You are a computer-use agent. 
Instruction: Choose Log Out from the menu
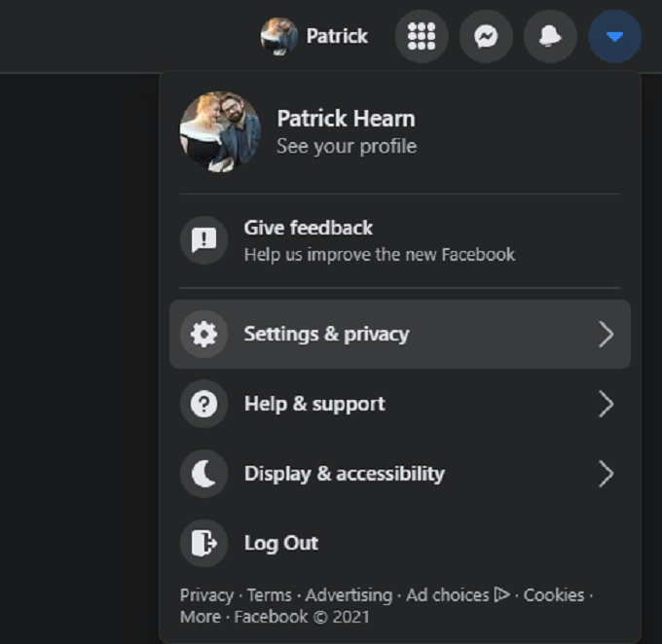click(281, 543)
